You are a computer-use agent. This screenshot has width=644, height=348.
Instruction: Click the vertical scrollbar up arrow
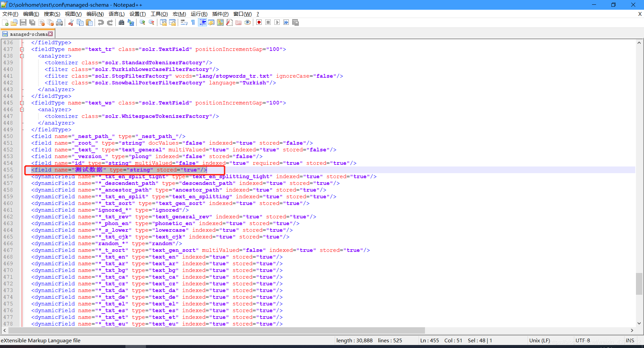click(x=639, y=43)
